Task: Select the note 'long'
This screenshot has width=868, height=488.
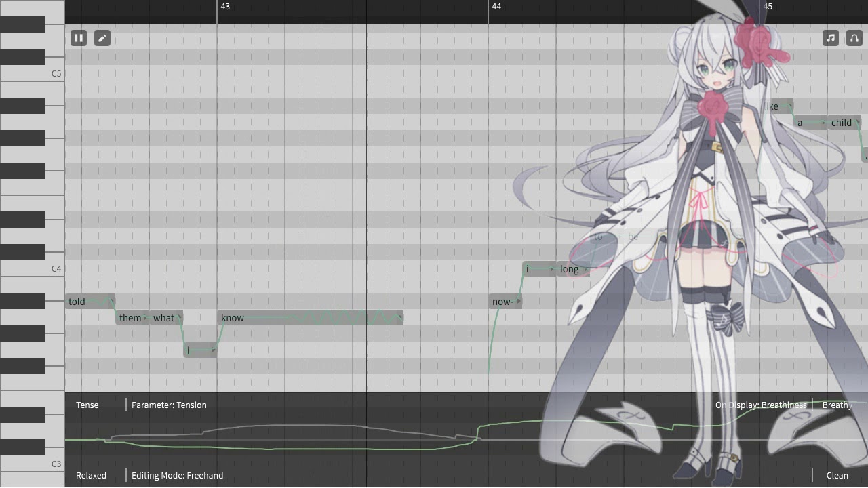Action: click(x=573, y=269)
